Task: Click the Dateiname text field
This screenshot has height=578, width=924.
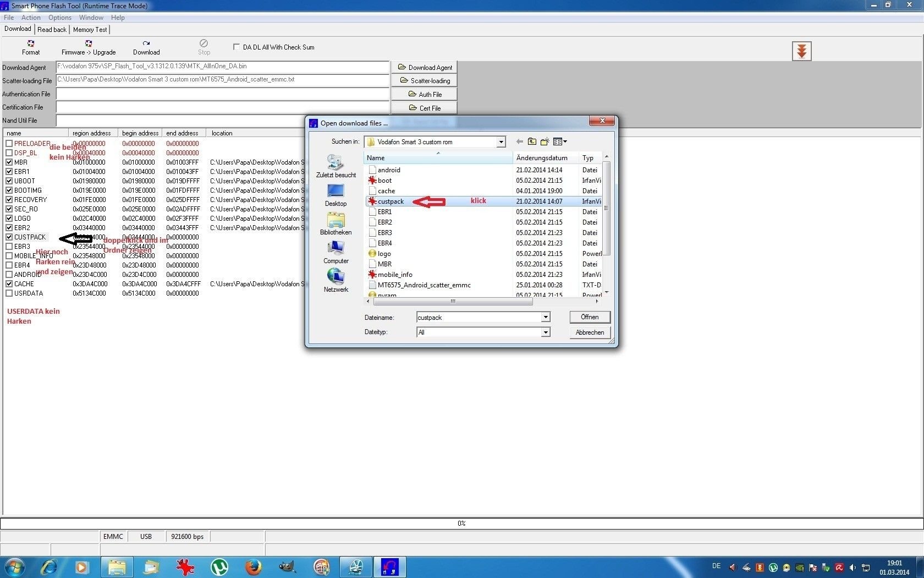Action: (x=479, y=317)
